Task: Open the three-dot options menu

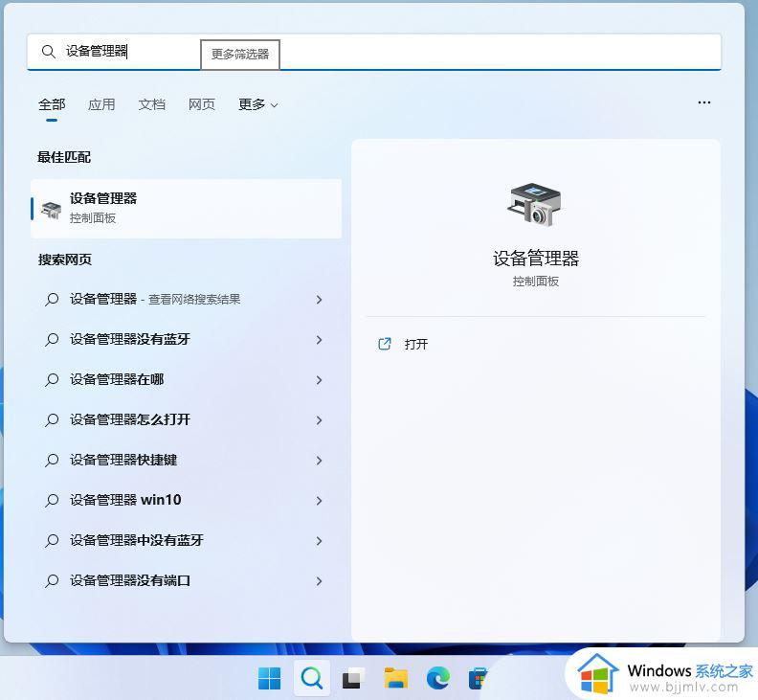Action: click(x=703, y=102)
